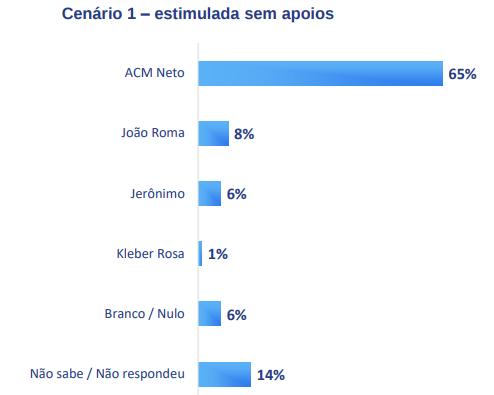Select the Jerônimo category label

coord(157,193)
